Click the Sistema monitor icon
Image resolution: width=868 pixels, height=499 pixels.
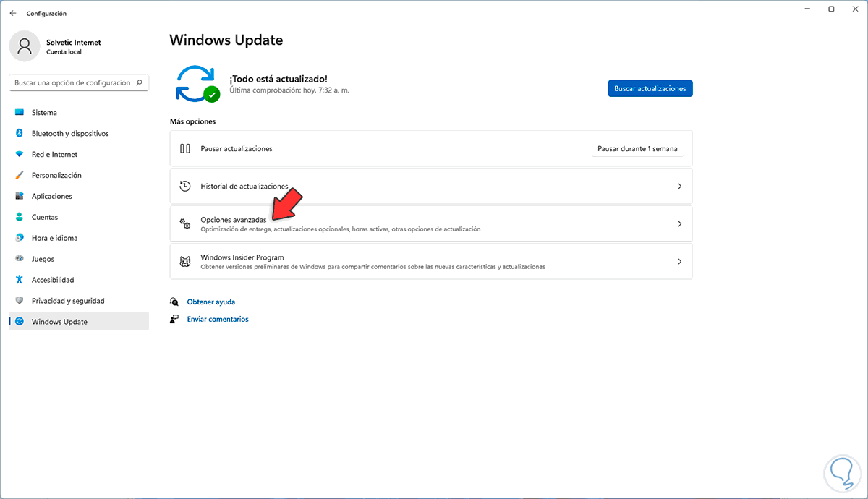[x=19, y=113]
